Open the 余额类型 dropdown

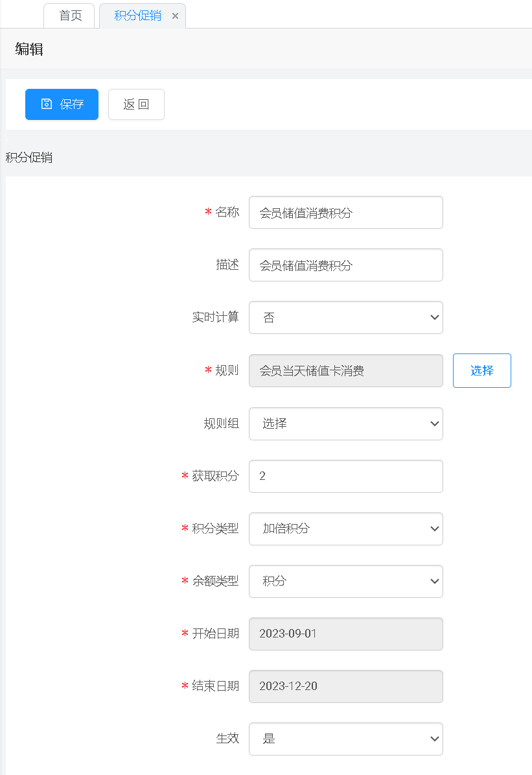point(346,581)
